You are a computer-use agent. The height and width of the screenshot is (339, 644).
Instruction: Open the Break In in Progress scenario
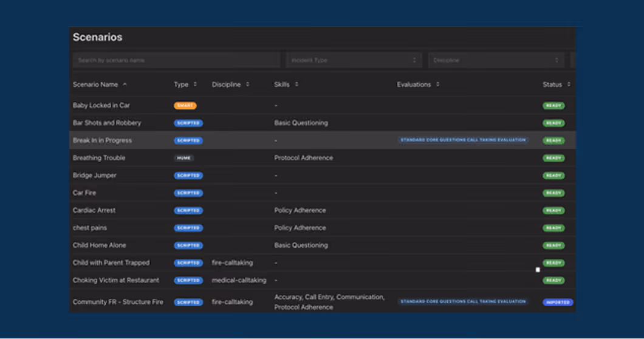(x=102, y=140)
